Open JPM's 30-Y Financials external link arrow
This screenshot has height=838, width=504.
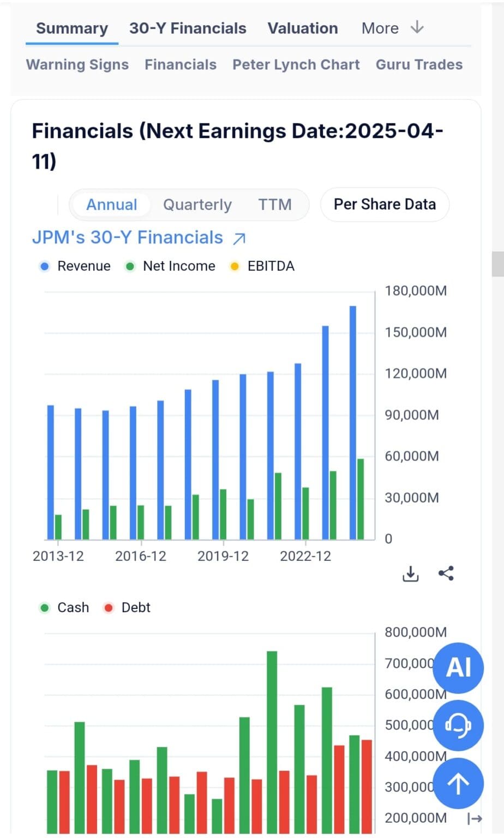(239, 238)
